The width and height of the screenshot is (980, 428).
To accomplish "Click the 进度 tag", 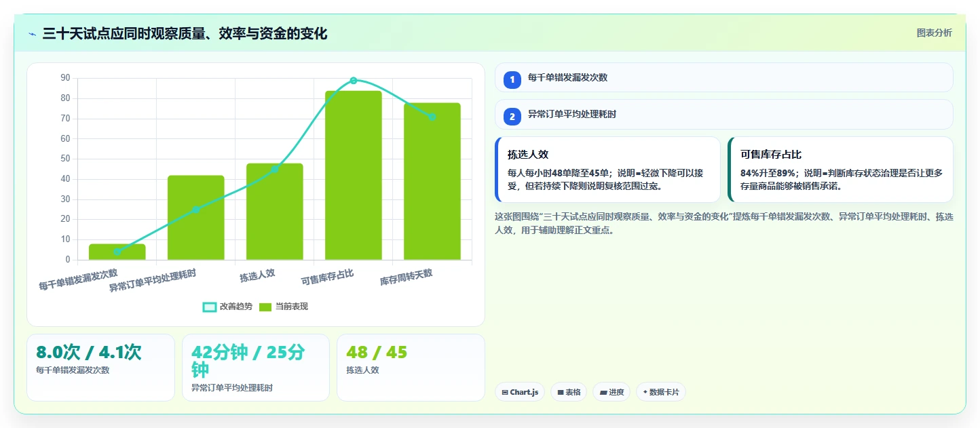I will (x=611, y=392).
